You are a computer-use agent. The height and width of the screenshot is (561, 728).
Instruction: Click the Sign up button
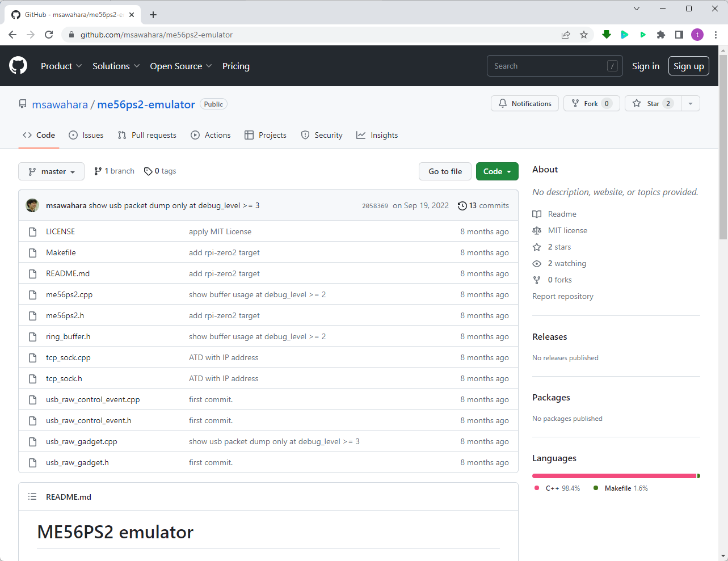click(689, 66)
